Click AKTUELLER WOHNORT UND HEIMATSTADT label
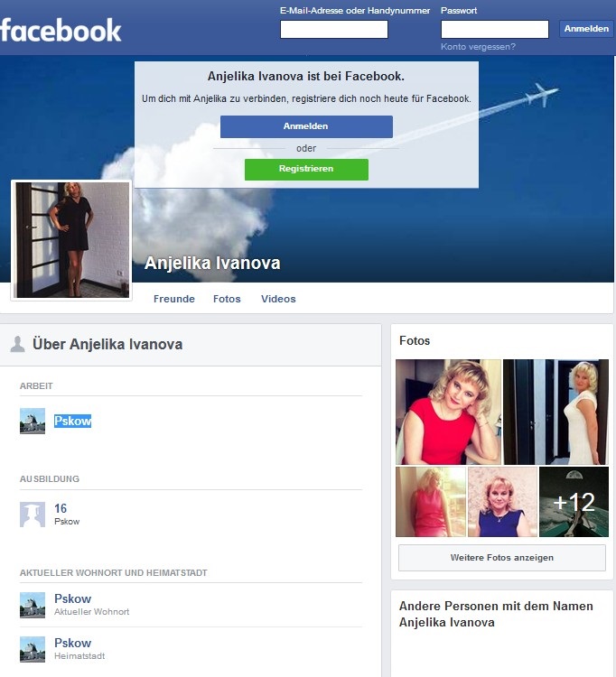The width and height of the screenshot is (616, 677). (114, 573)
